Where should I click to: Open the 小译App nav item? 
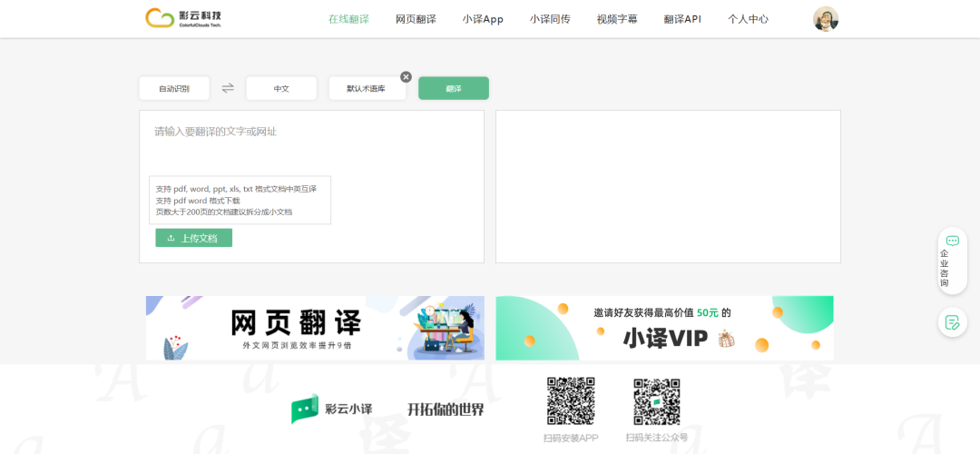pos(483,19)
